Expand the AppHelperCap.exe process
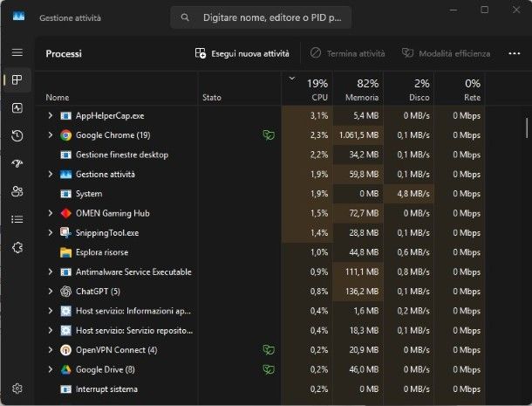 (51, 115)
